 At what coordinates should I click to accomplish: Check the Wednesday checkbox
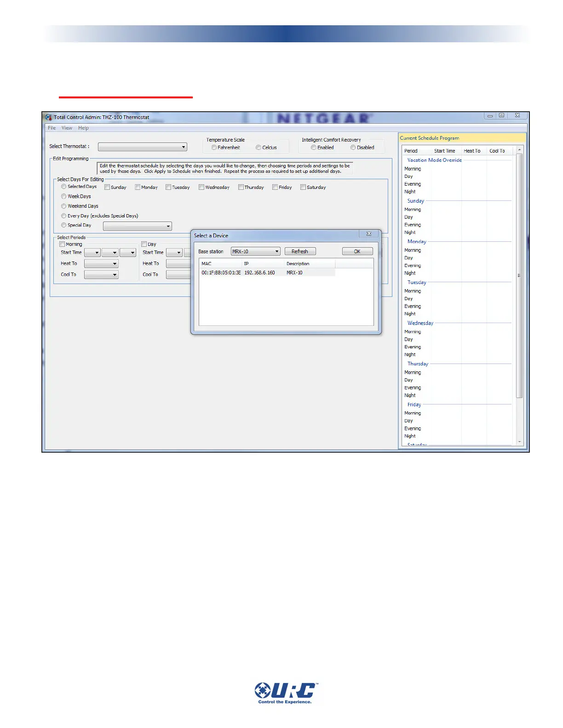coord(201,187)
